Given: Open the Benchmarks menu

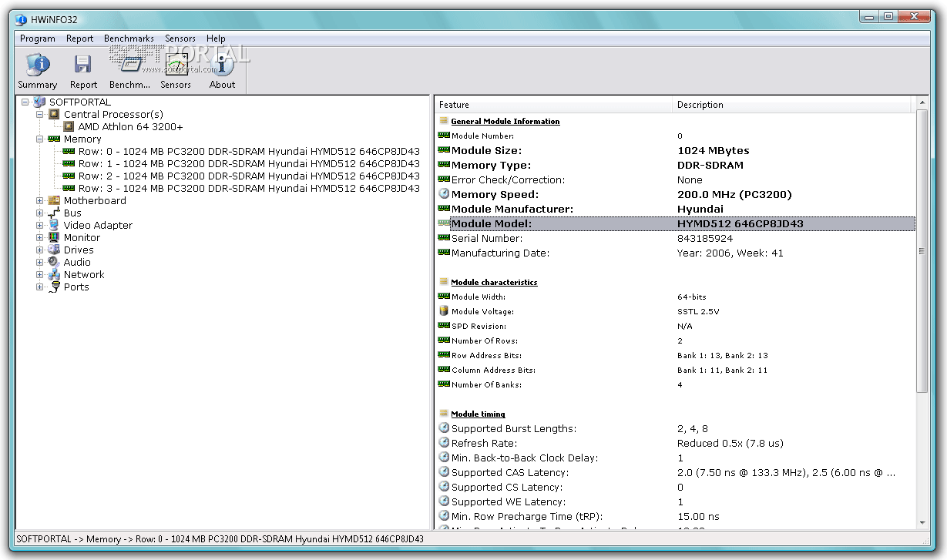Looking at the screenshot, I should [x=129, y=39].
